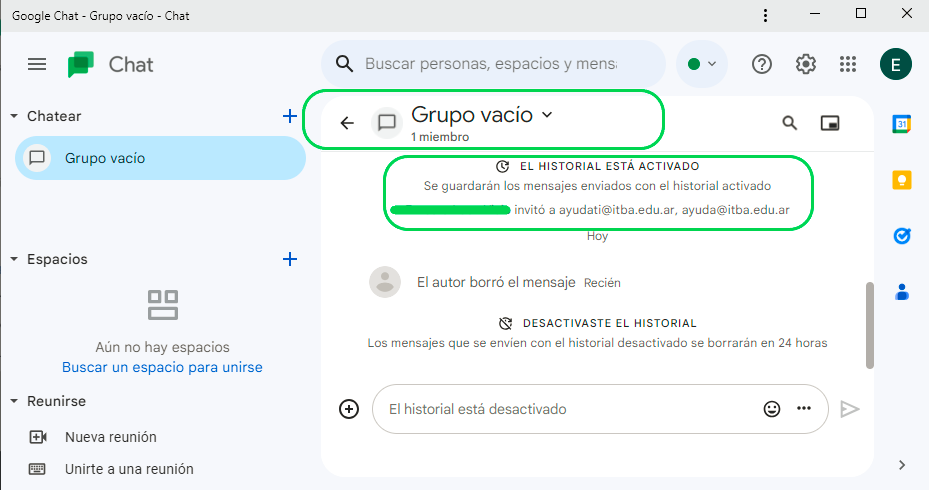Image resolution: width=929 pixels, height=490 pixels.
Task: Open the Settings gear
Action: (x=805, y=64)
